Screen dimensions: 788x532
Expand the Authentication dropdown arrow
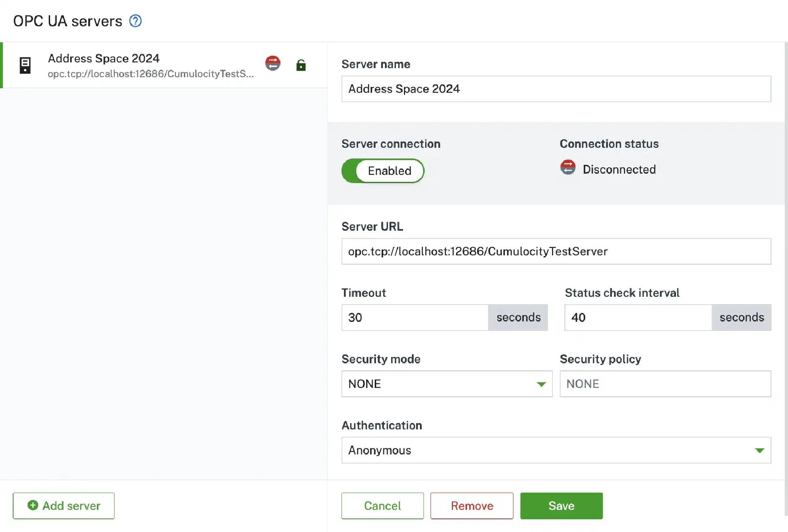759,450
